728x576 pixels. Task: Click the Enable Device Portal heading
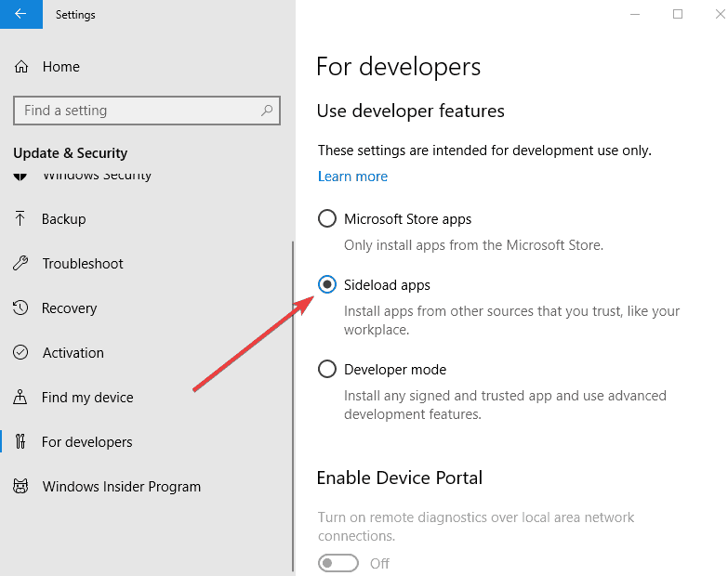(400, 478)
